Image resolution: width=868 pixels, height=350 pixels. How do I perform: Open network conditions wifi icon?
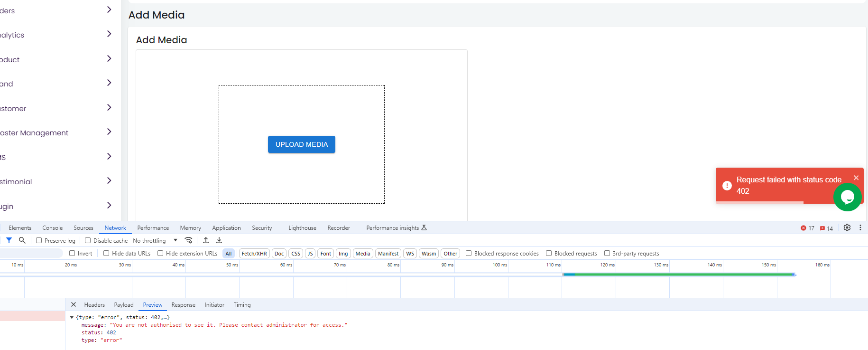click(188, 240)
